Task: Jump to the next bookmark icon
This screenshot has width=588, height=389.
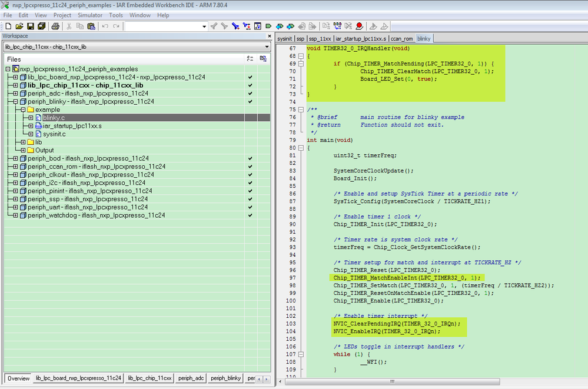Action: 290,26
